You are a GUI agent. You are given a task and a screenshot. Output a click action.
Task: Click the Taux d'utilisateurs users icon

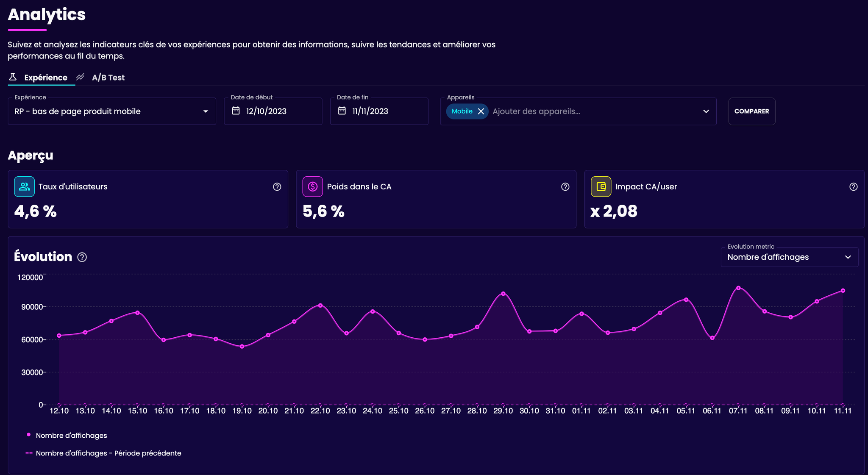pyautogui.click(x=24, y=186)
